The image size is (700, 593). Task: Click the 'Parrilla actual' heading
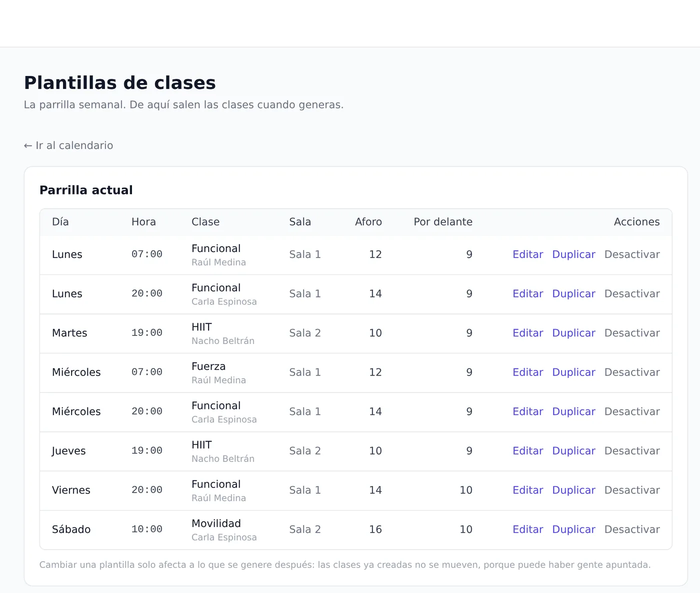pyautogui.click(x=86, y=190)
